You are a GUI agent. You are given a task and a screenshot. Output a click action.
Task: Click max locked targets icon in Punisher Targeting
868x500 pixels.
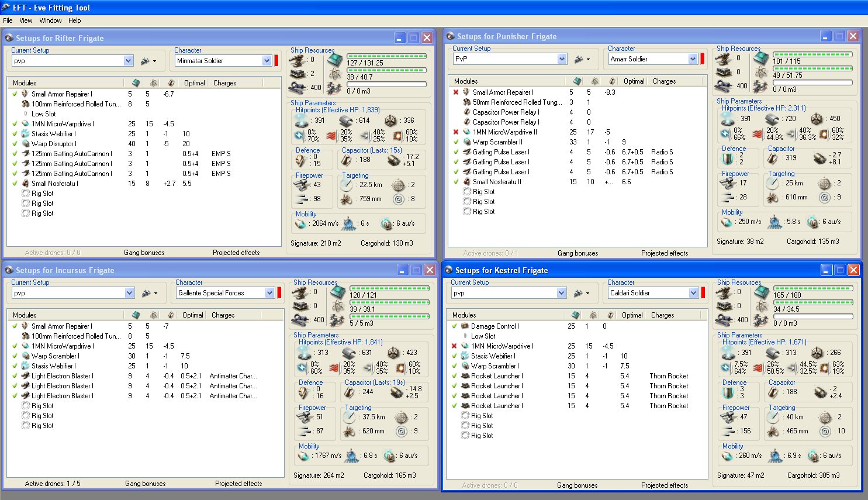[824, 183]
